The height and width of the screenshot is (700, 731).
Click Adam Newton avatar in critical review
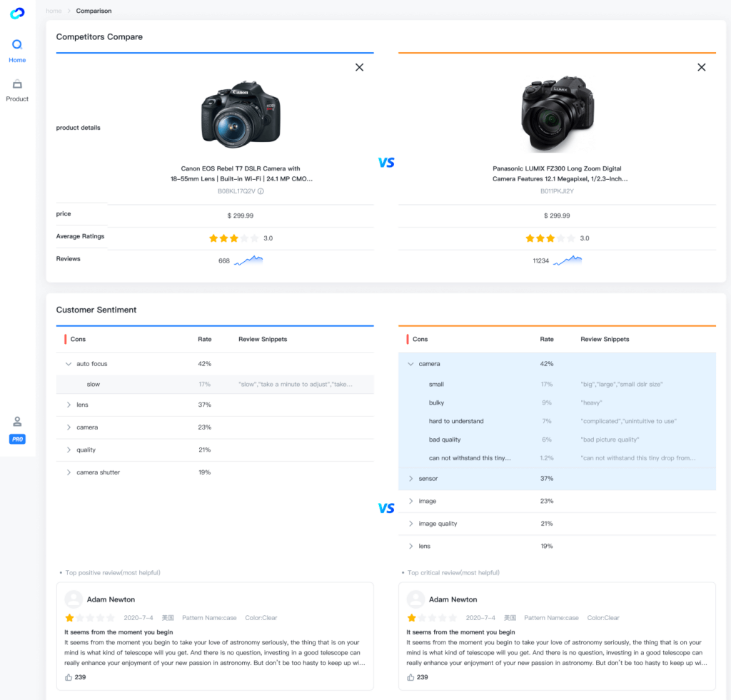(x=415, y=599)
